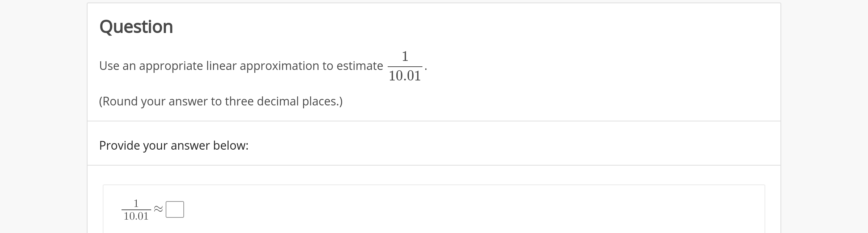
Task: Click the numerator 1 in the question fraction
Action: pos(405,56)
